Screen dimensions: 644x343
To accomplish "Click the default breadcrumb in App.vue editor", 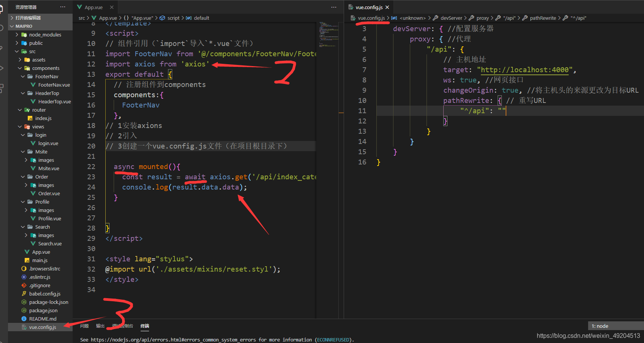I will tap(201, 18).
